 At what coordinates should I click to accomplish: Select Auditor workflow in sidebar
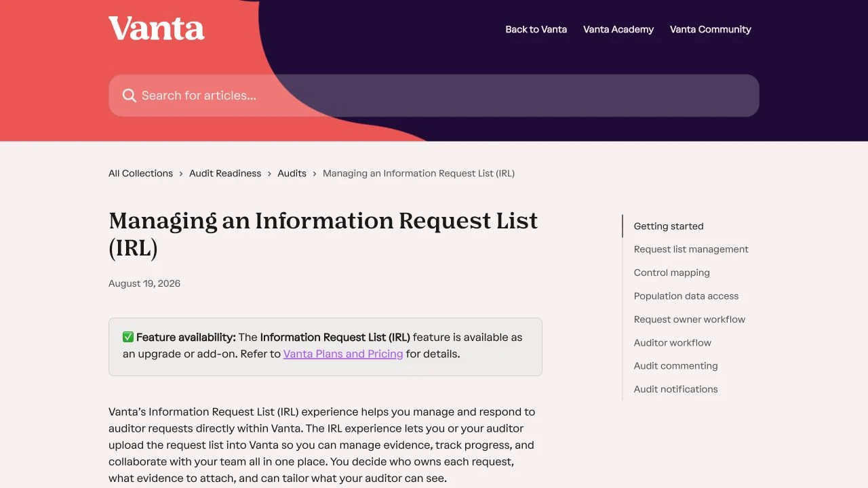(673, 343)
